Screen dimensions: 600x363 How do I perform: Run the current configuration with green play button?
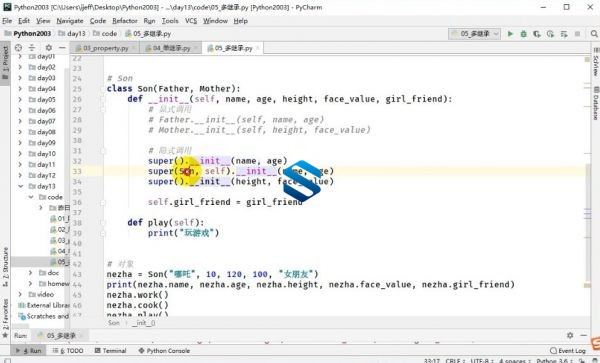click(510, 34)
